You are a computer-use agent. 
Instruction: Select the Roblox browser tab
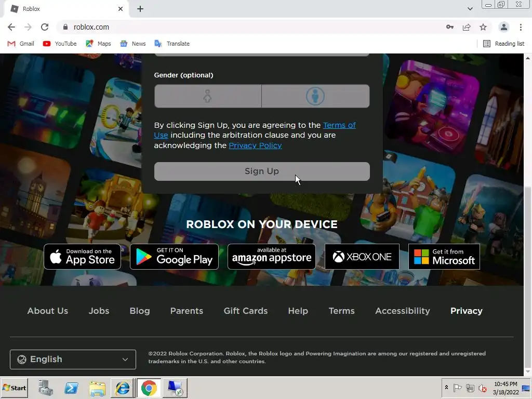click(66, 9)
